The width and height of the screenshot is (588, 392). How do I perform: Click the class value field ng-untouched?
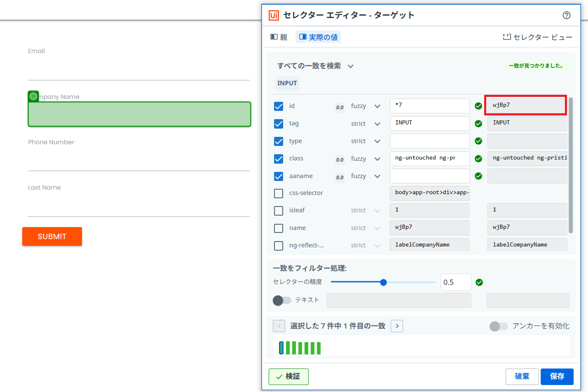430,159
